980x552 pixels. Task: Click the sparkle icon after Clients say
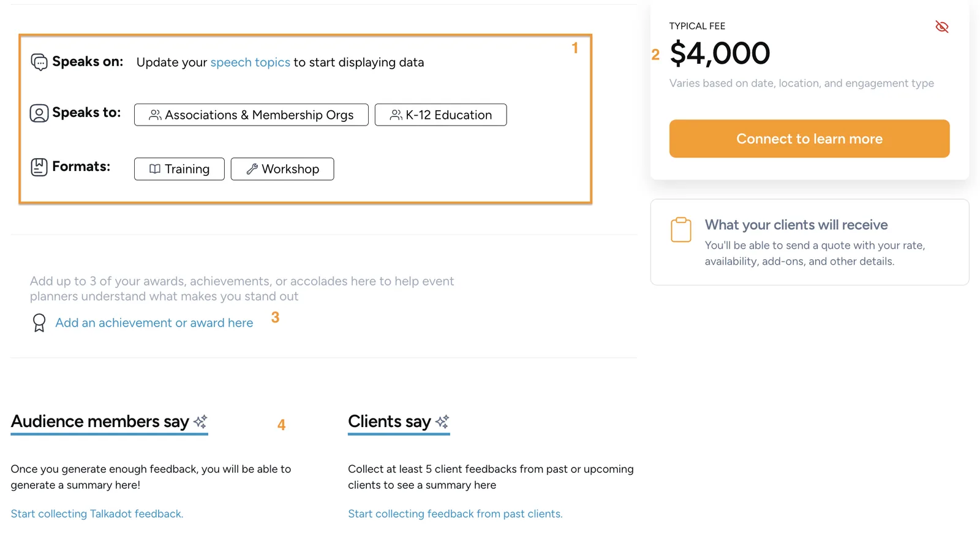pyautogui.click(x=442, y=422)
